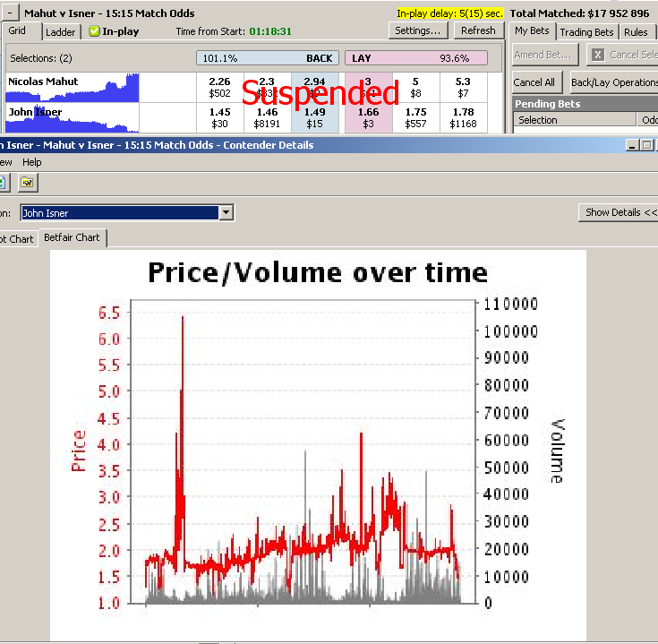Viewport: 658px width, 644px height.
Task: Open the Rules tab
Action: 636,32
